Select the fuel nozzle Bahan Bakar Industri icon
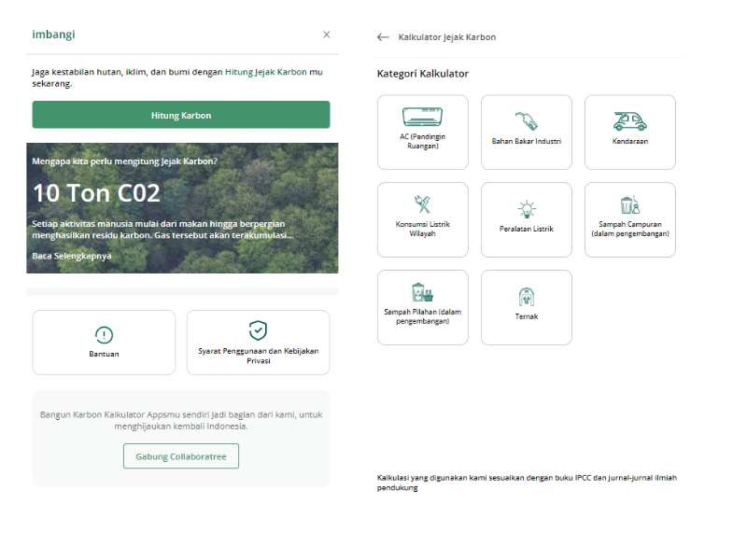The height and width of the screenshot is (560, 747). coord(527,121)
